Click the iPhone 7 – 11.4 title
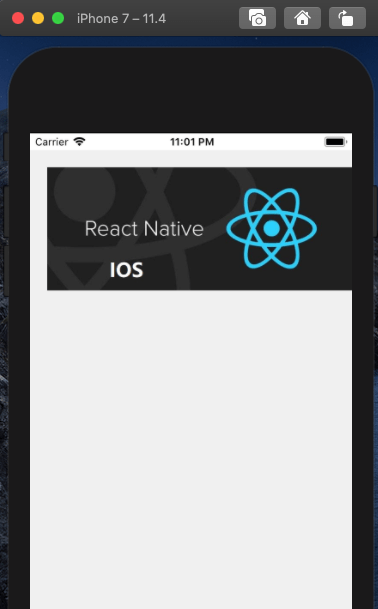The width and height of the screenshot is (378, 609). pos(122,18)
